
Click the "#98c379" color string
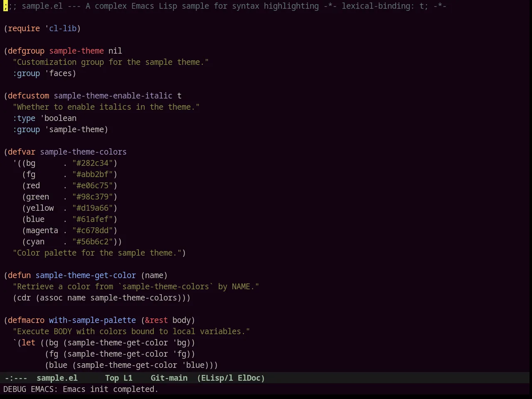[93, 197]
